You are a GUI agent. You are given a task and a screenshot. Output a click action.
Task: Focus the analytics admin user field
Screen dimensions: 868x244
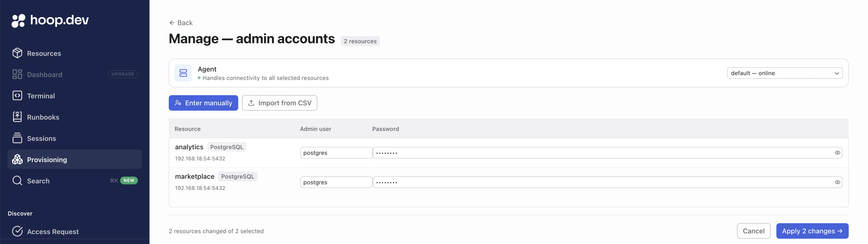click(x=336, y=153)
